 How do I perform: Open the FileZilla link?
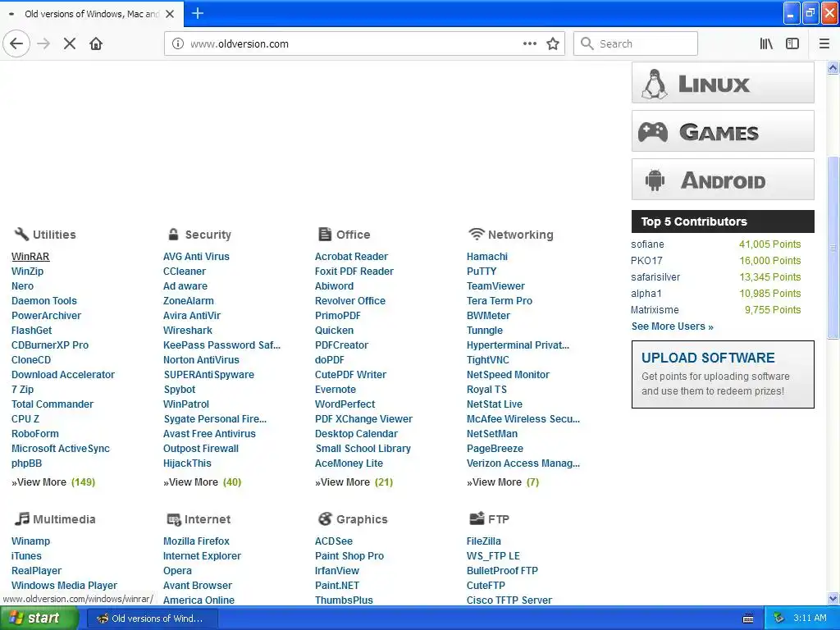tap(484, 541)
